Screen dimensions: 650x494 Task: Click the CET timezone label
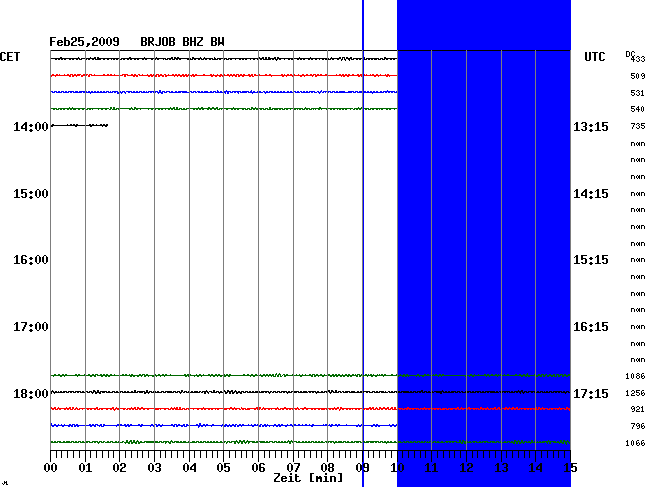10,57
